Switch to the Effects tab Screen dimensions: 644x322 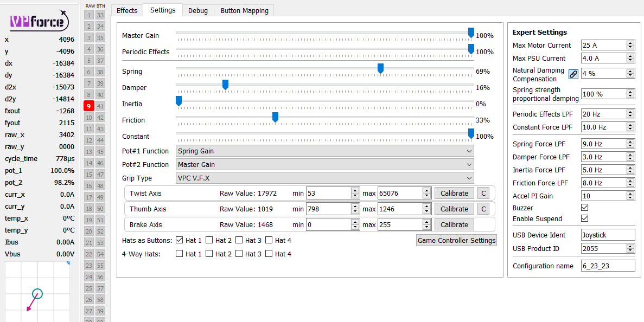(x=127, y=10)
